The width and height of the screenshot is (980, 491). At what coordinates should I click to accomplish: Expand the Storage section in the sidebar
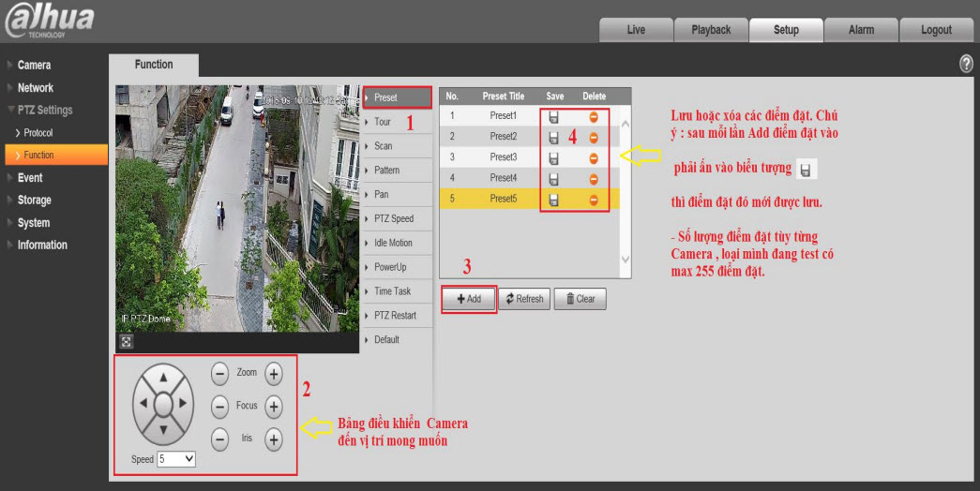34,200
